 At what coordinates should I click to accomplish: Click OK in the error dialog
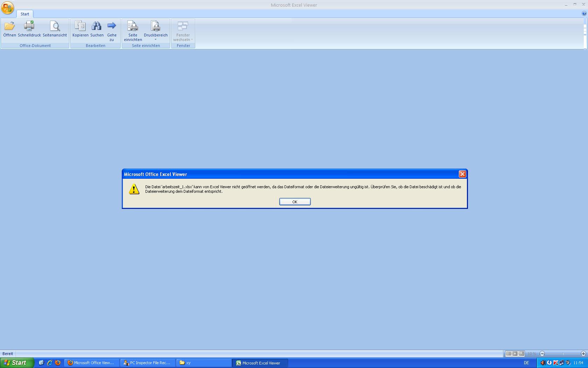(x=295, y=202)
